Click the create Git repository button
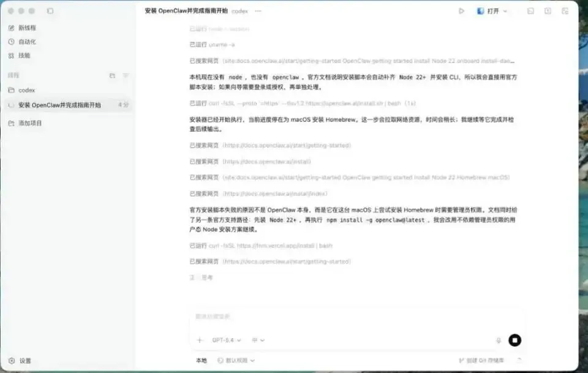The height and width of the screenshot is (373, 588). click(x=481, y=360)
